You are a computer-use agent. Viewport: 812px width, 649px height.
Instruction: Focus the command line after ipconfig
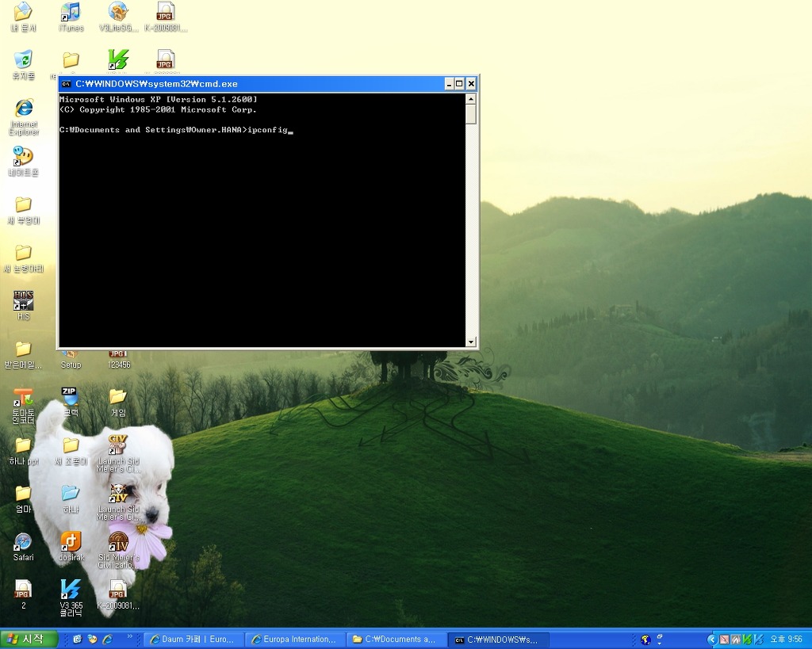290,131
